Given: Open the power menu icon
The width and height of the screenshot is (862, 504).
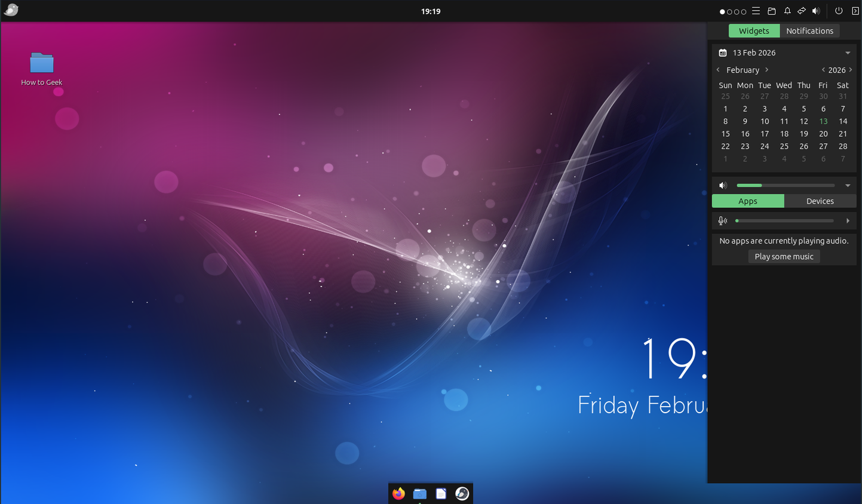Looking at the screenshot, I should pyautogui.click(x=839, y=11).
